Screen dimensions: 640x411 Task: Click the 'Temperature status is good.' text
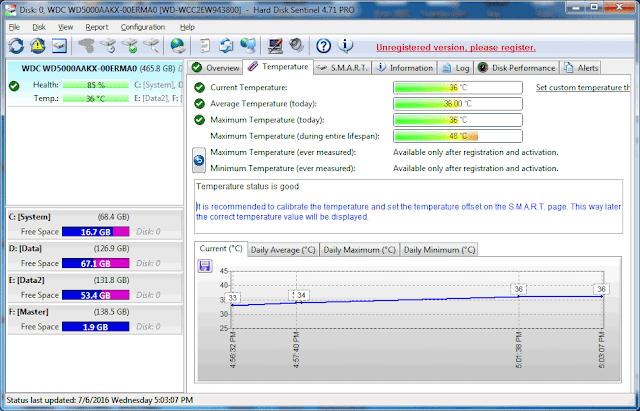coord(248,187)
